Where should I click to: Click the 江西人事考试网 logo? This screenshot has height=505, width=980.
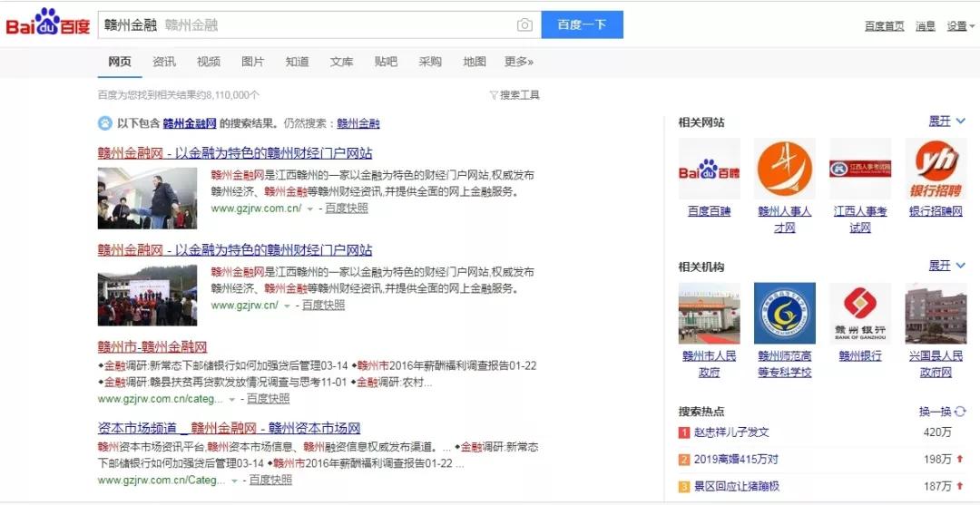pos(860,168)
